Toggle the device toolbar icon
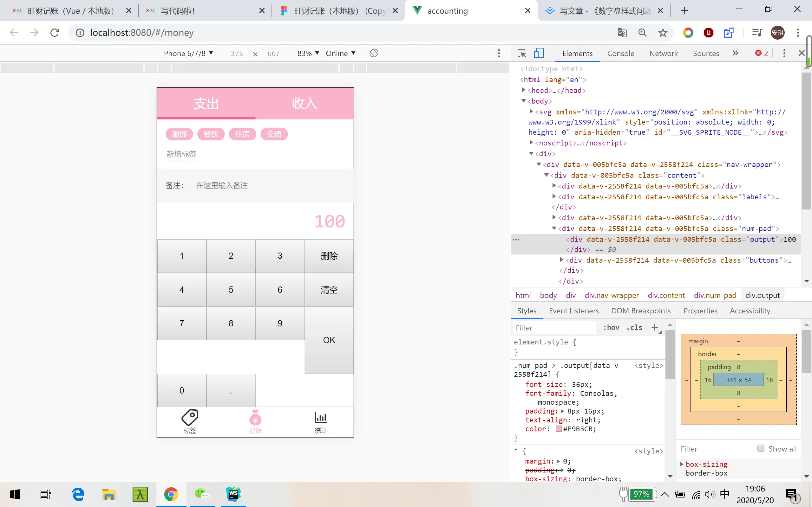 pyautogui.click(x=539, y=53)
